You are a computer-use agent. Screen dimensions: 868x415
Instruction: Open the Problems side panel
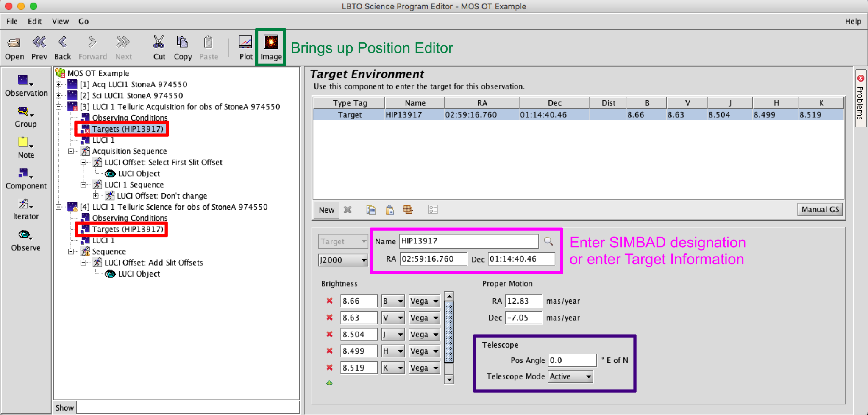coord(860,98)
